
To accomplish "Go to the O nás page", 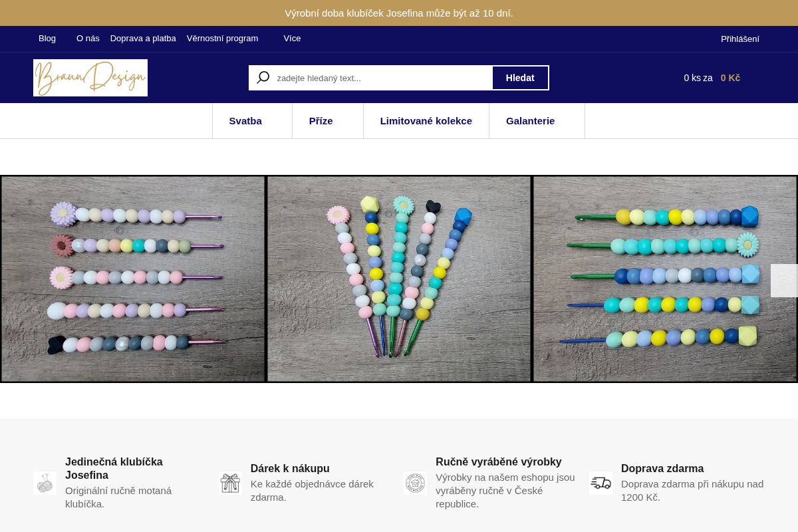I will (88, 39).
